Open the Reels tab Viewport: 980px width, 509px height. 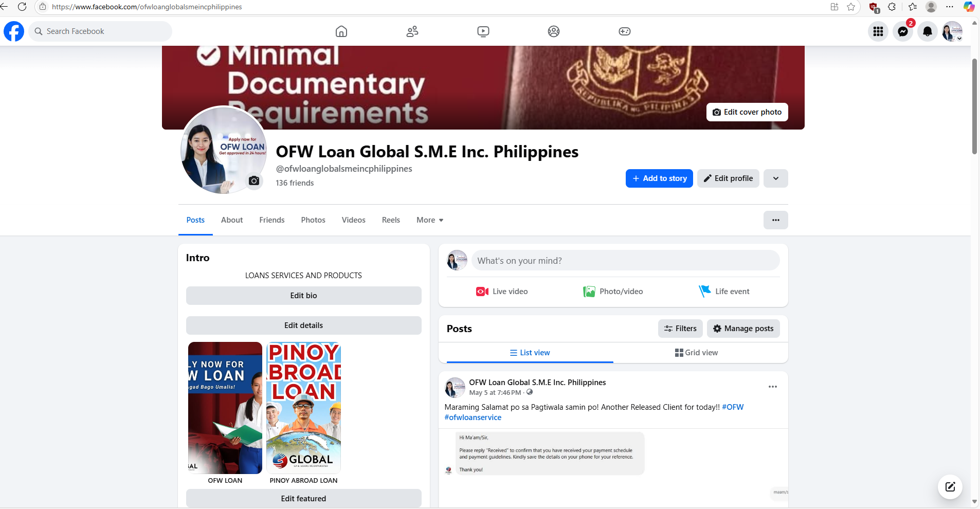click(391, 220)
